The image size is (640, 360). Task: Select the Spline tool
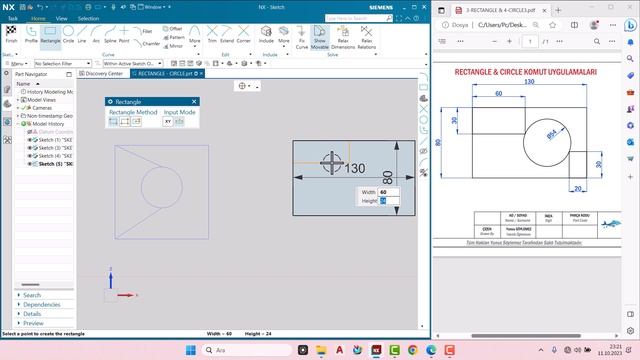(110, 34)
